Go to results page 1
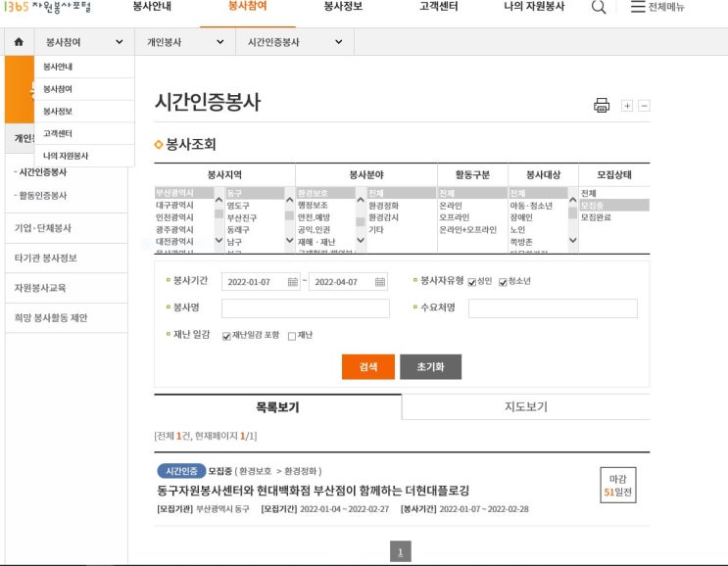Viewport: 728px width, 566px height. pos(400,552)
